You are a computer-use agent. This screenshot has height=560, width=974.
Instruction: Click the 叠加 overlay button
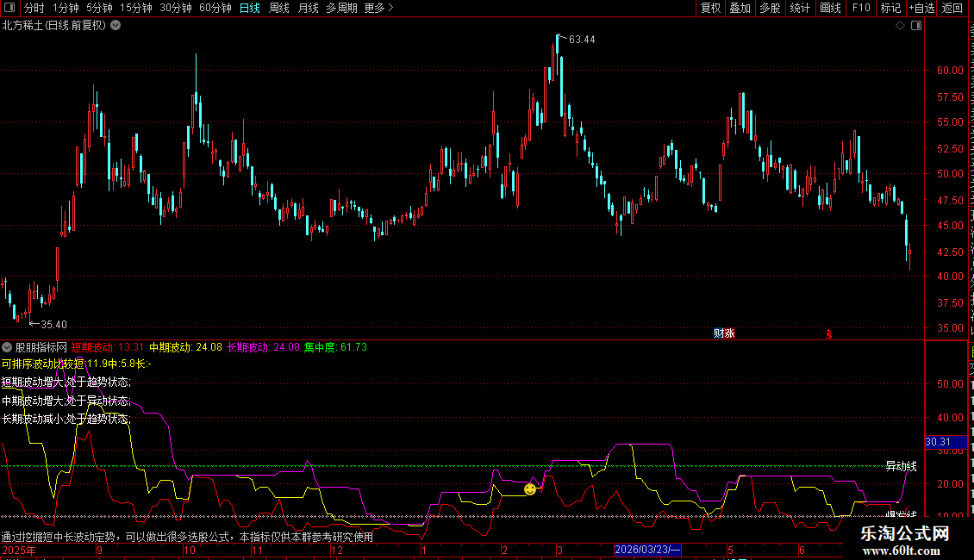[x=740, y=8]
